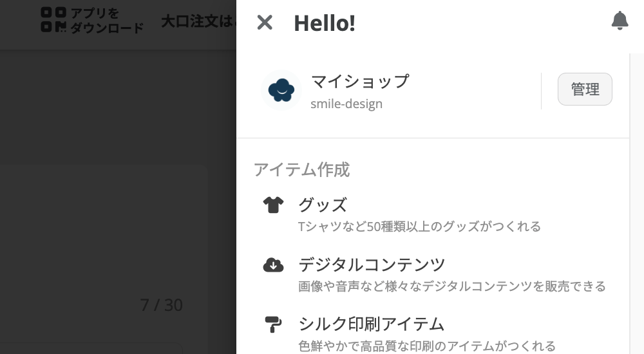
Task: Click the smile-design shop avatar logo
Action: [281, 90]
